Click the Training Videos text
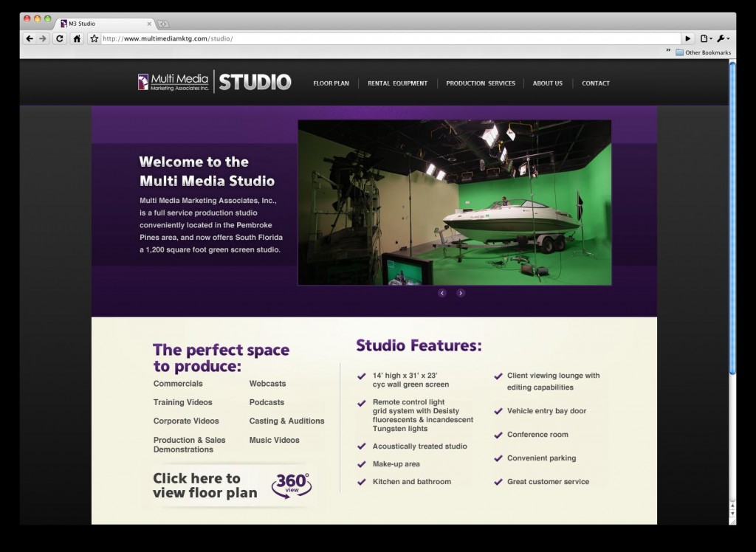756x552 pixels. 183,402
